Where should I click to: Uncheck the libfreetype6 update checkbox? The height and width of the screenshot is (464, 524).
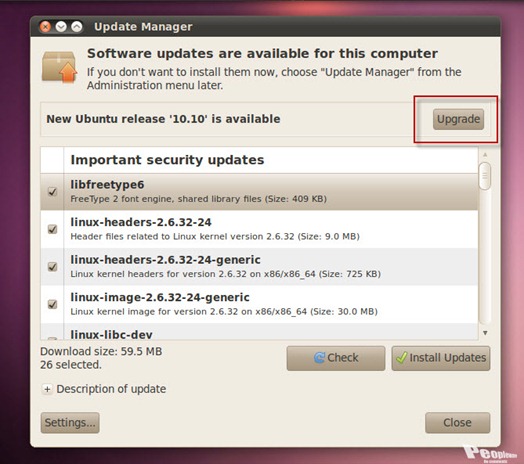(x=52, y=192)
